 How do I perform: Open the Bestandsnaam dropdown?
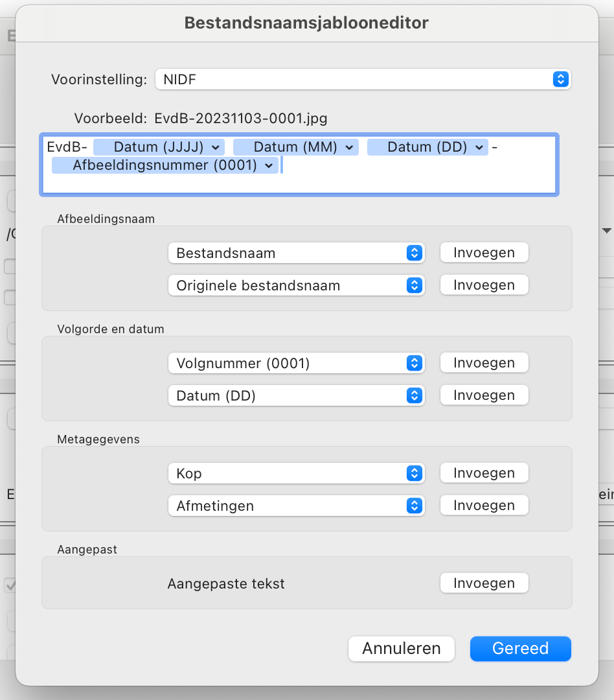tap(296, 253)
